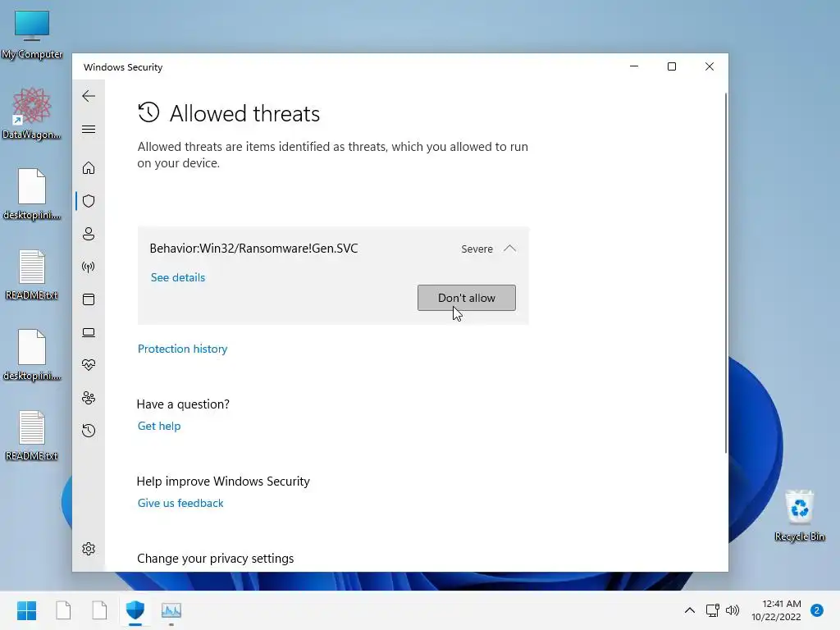Minimize the Windows Security window
This screenshot has width=840, height=630.
(634, 66)
